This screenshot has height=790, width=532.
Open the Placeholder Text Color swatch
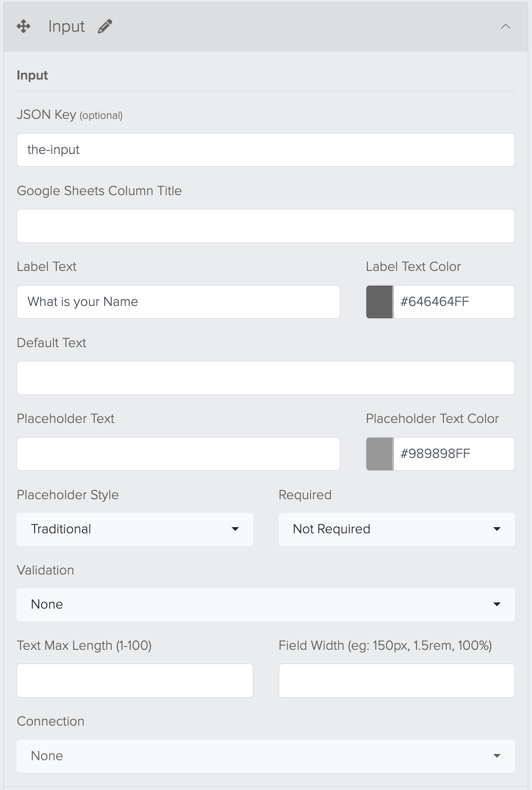[x=379, y=454]
